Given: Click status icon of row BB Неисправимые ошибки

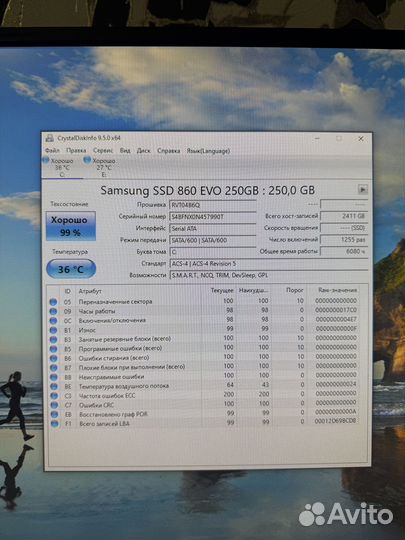Looking at the screenshot, I should click(x=54, y=377).
